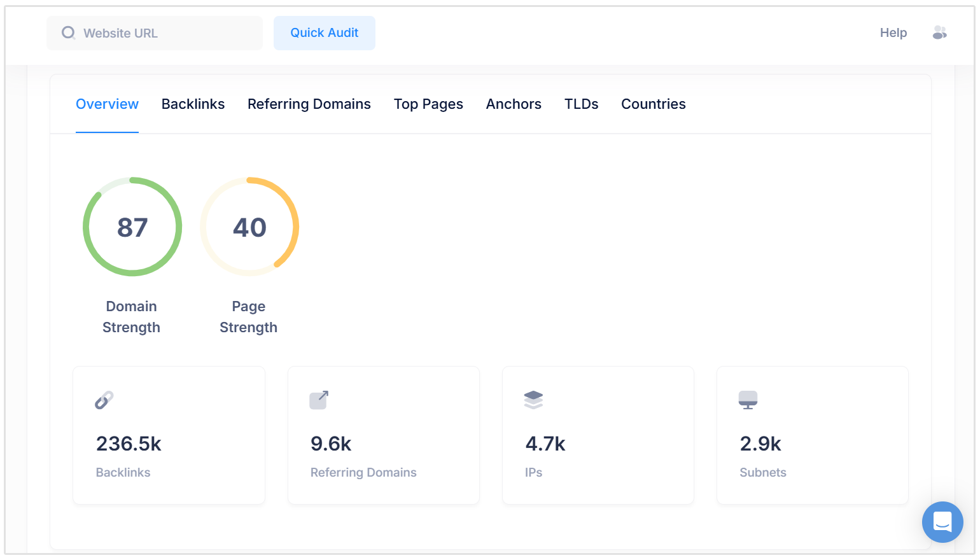Click the Domain Strength 87 gauge
This screenshot has height=560, width=980.
132,227
